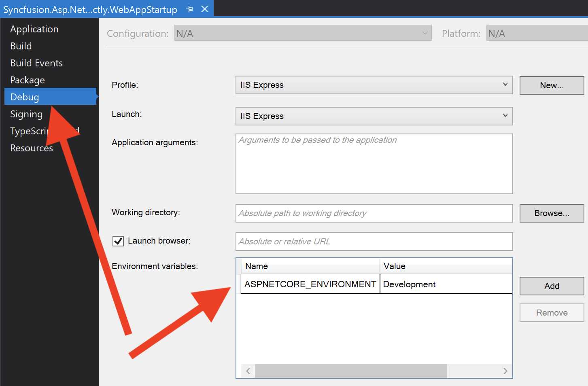
Task: Click the pin icon on the WebAppStartup tab
Action: (189, 9)
